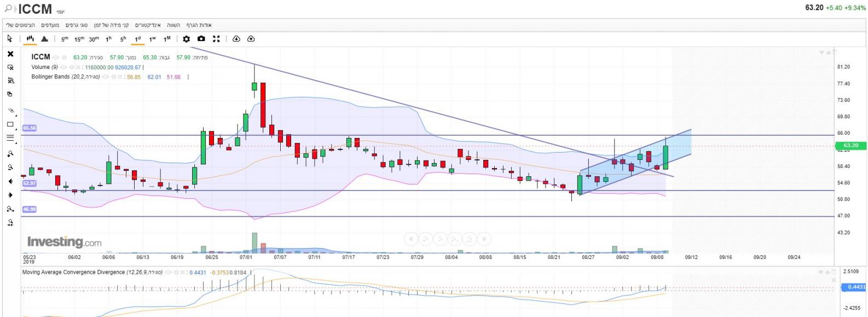Select the 1w weekly timeframe button

152,39
